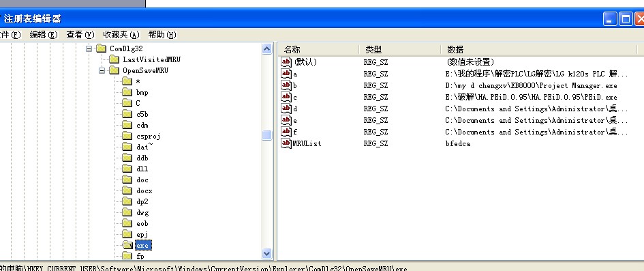This screenshot has width=644, height=271.
Task: Click the tree scrollbar thumb
Action: coord(267,135)
